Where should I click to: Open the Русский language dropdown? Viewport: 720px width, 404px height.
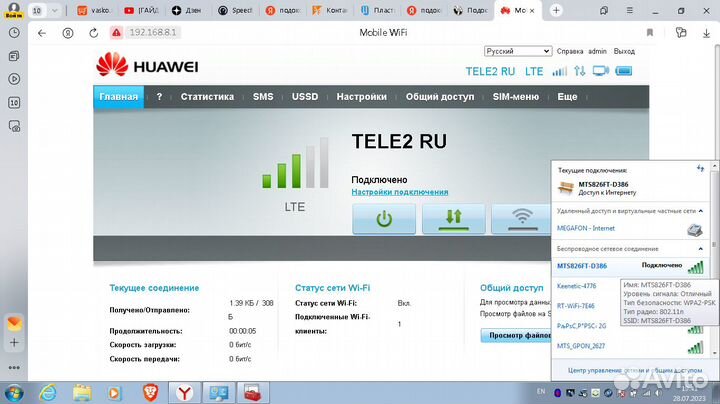(x=518, y=51)
